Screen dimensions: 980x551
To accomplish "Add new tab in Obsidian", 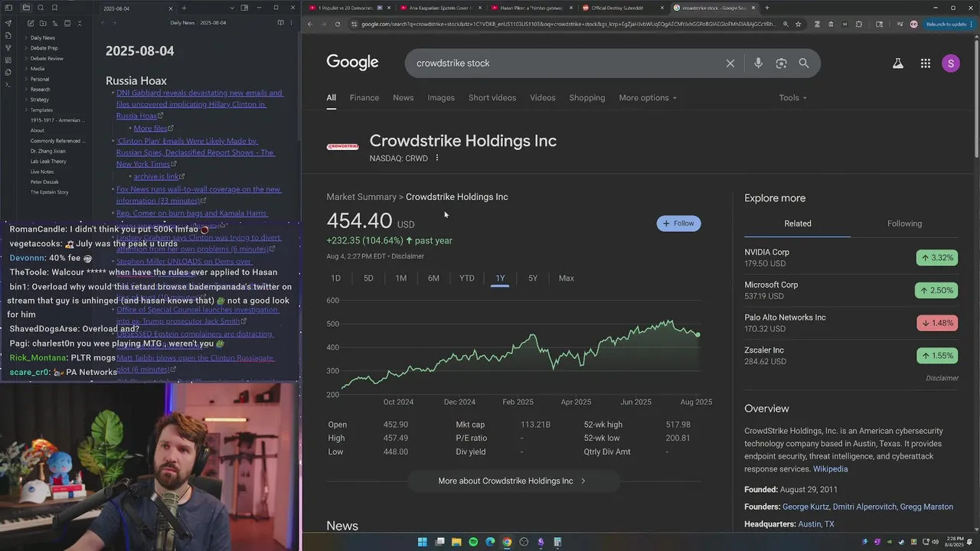I will [x=184, y=8].
